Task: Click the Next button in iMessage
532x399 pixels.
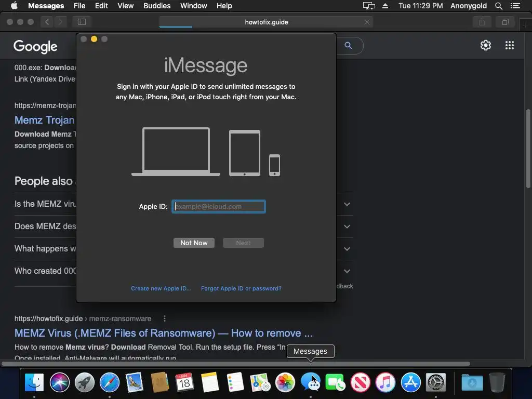Action: pyautogui.click(x=243, y=243)
